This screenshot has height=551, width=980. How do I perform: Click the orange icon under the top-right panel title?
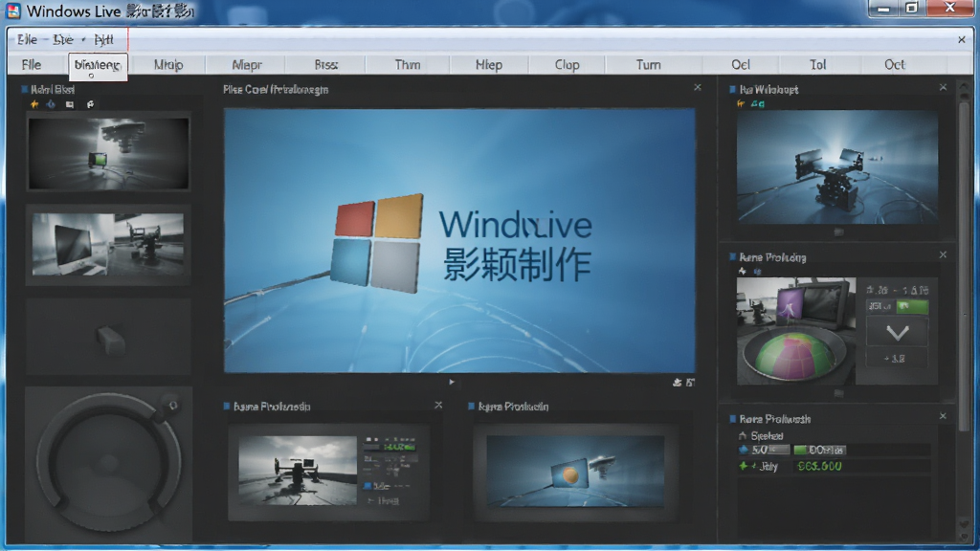(x=742, y=103)
